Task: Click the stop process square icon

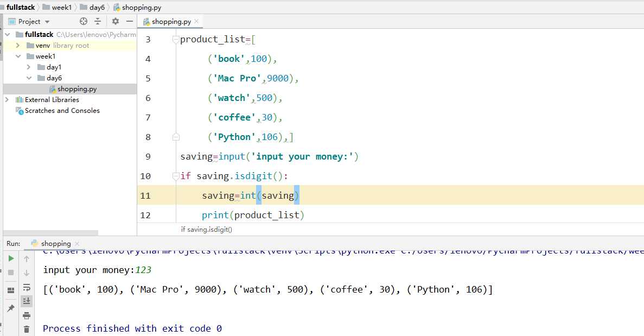Action: tap(11, 272)
